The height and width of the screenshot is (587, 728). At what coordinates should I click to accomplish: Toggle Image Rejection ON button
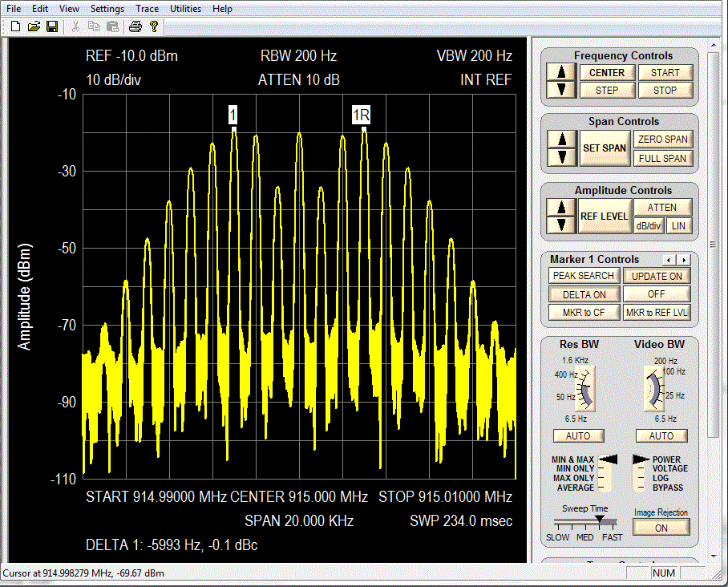pos(661,528)
